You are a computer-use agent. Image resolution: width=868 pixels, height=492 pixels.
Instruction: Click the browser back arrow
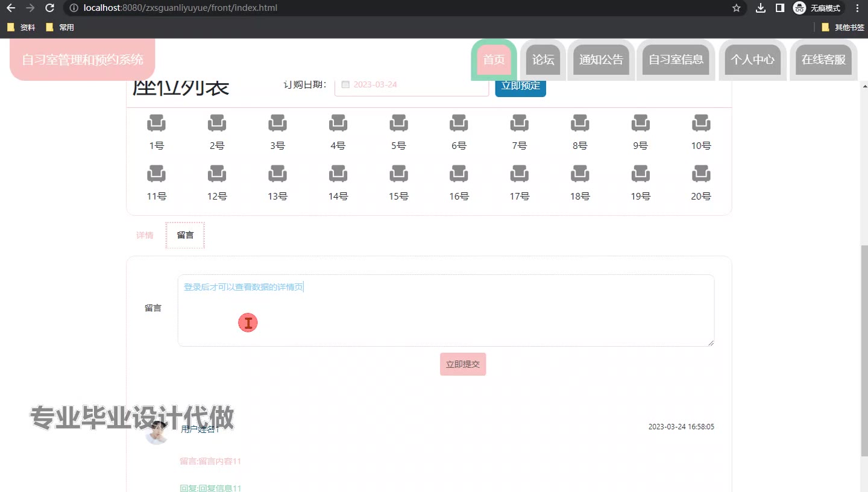(x=11, y=8)
